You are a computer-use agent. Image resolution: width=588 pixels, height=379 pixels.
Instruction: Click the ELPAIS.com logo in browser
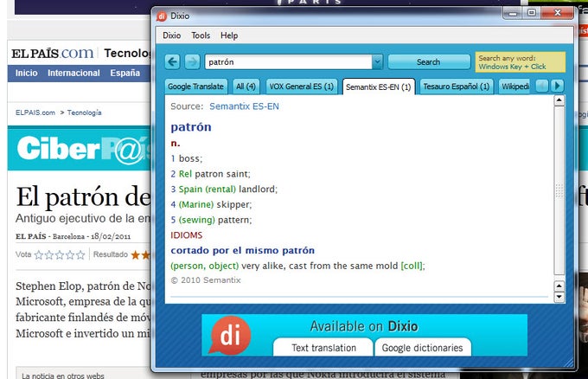click(x=52, y=53)
